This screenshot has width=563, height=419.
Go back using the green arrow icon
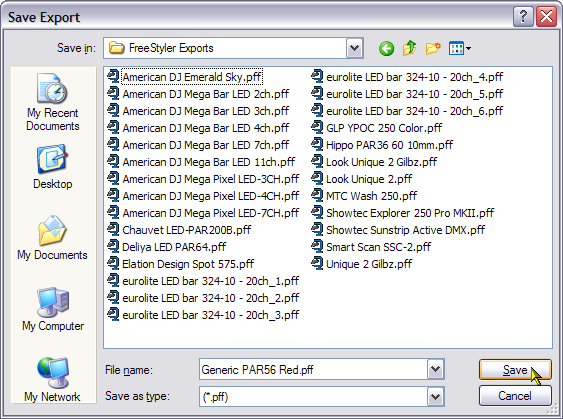point(386,48)
